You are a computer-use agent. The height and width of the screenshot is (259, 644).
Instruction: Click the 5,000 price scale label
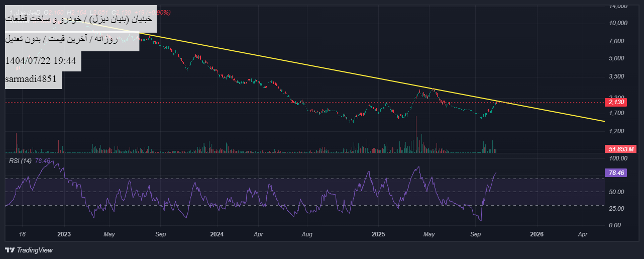(619, 58)
